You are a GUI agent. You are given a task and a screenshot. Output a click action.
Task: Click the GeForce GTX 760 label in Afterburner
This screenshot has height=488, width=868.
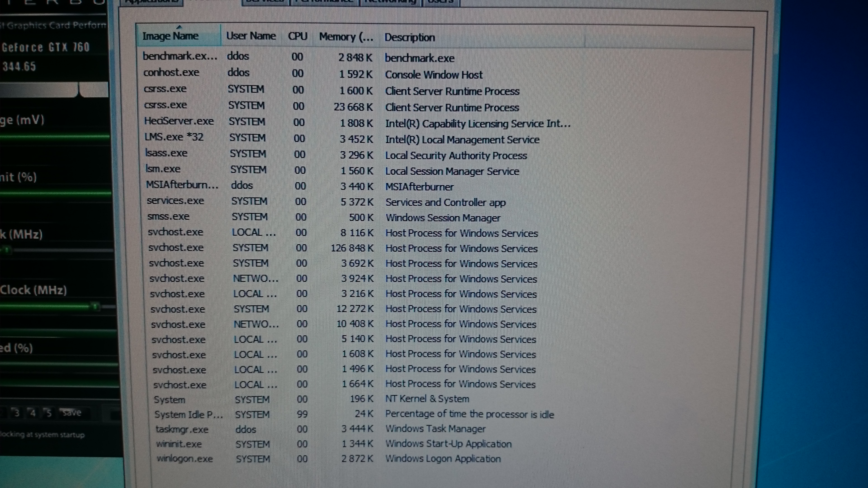pyautogui.click(x=45, y=47)
